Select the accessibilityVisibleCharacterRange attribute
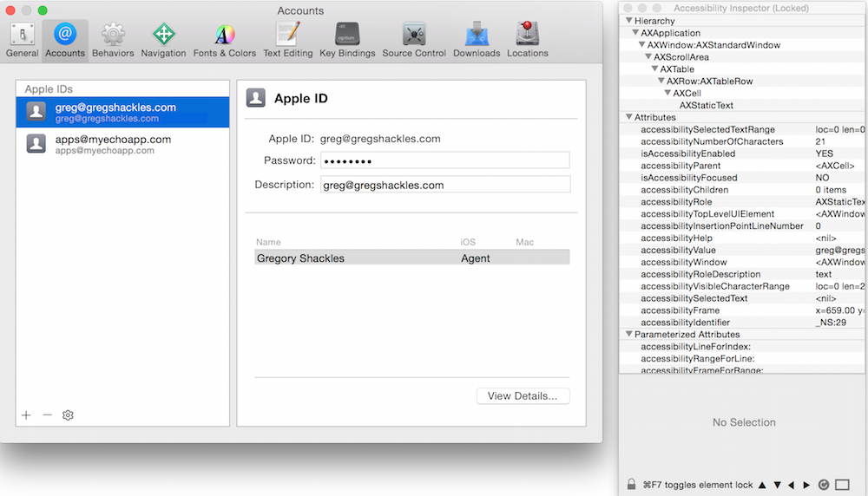 pyautogui.click(x=742, y=286)
